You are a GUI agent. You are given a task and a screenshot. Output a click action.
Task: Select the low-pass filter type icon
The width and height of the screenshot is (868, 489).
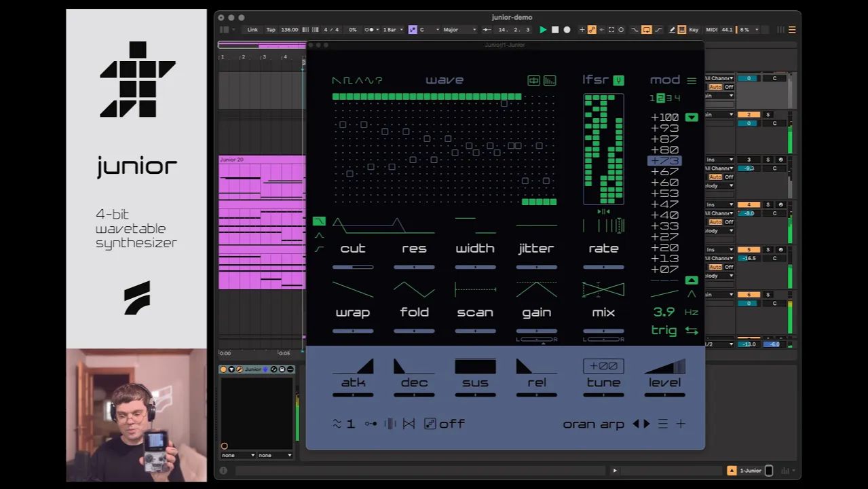coord(319,221)
